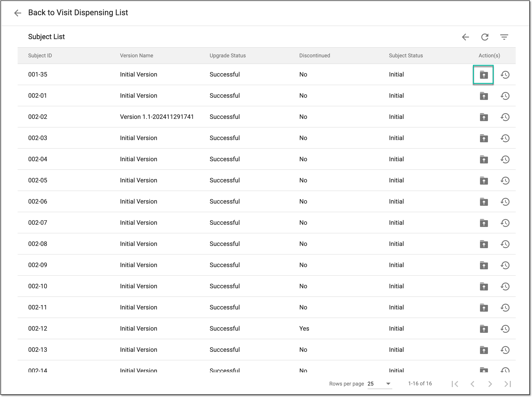Image resolution: width=532 pixels, height=397 pixels.
Task: View history for subject 002-09
Action: click(505, 265)
